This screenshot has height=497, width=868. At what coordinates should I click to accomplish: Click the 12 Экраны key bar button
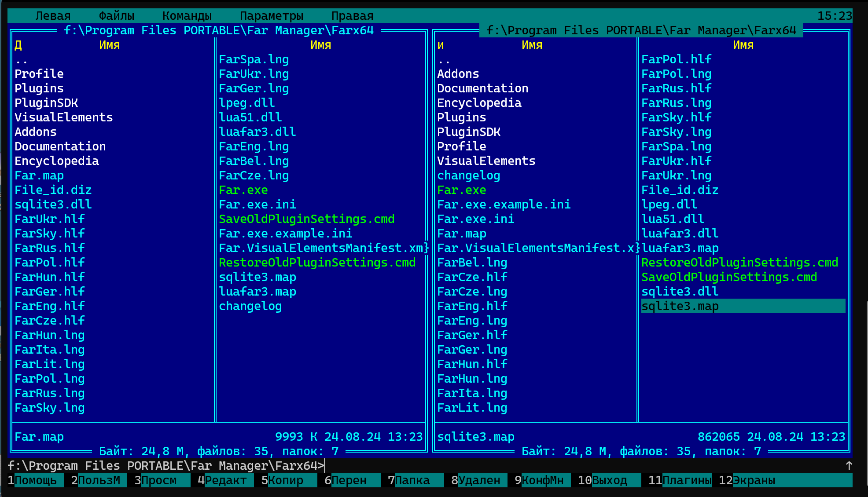tap(786, 480)
